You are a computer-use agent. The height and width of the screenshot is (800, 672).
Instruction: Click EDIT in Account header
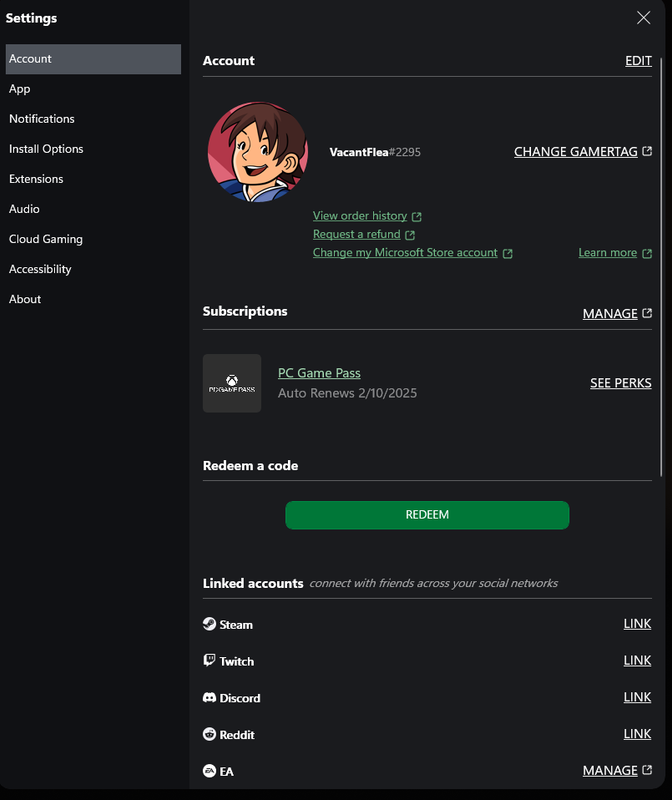(x=638, y=61)
